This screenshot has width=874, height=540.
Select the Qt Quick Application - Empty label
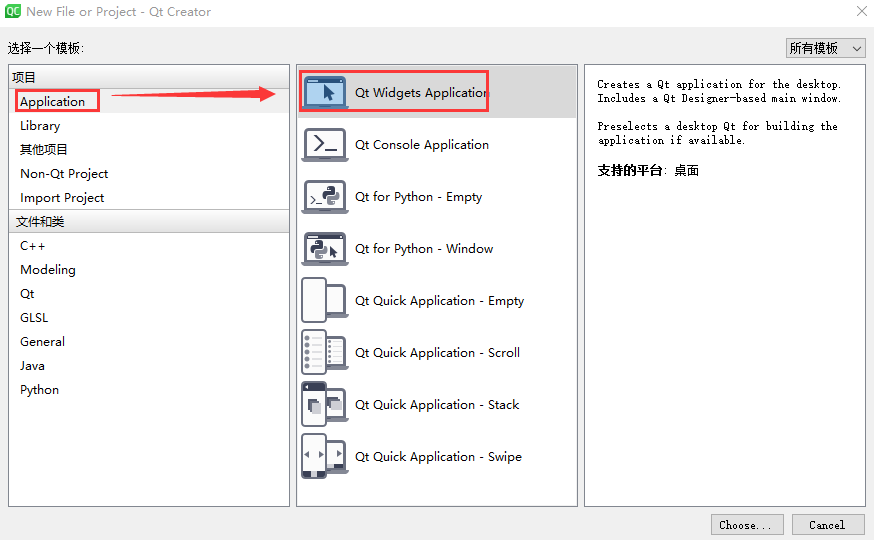coord(440,300)
